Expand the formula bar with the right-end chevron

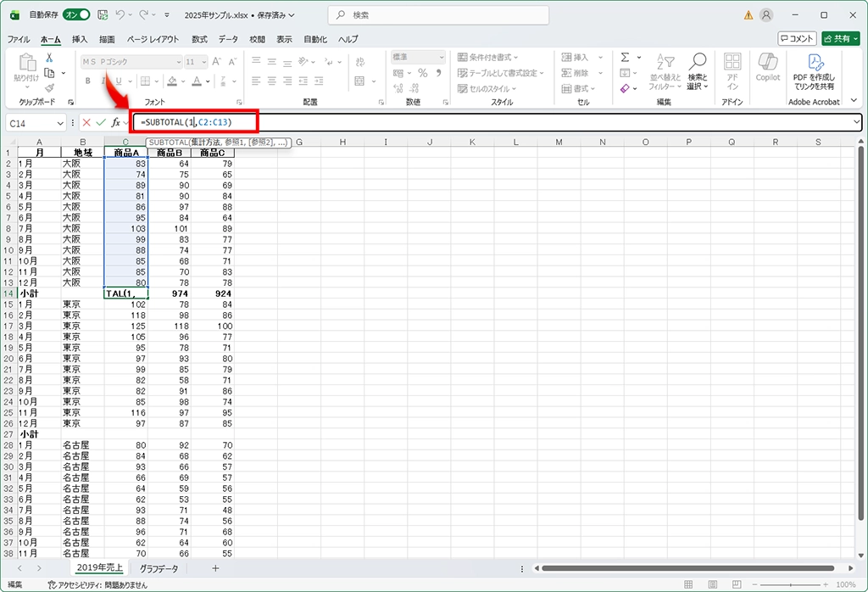[x=856, y=123]
